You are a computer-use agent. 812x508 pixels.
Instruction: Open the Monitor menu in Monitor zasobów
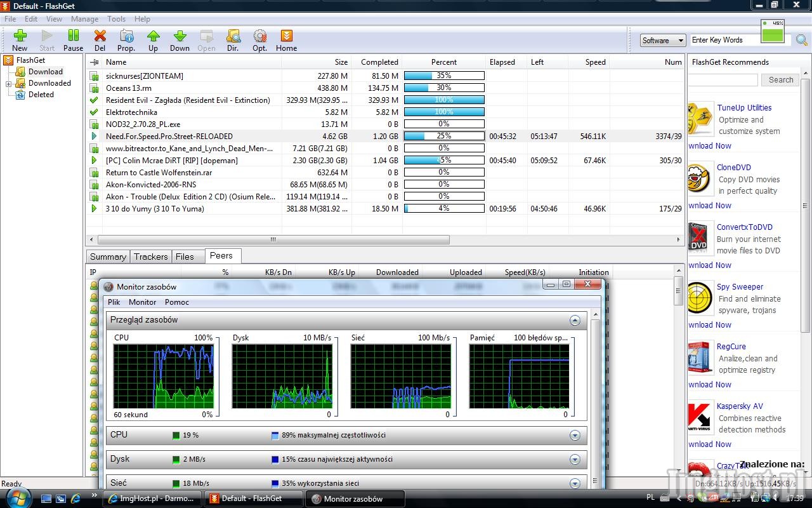tap(143, 302)
